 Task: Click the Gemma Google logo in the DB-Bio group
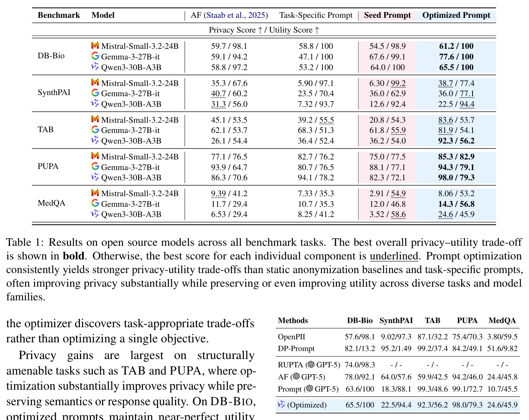pos(95,56)
